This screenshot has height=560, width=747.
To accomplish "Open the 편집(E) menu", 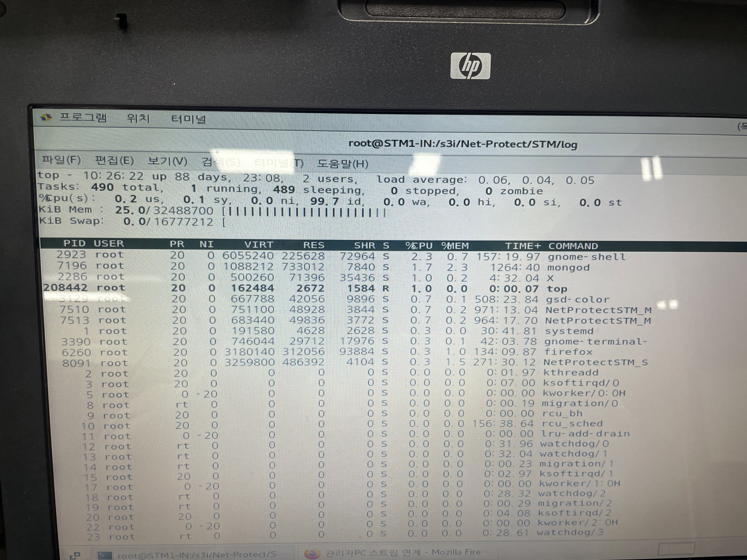I will point(114,161).
